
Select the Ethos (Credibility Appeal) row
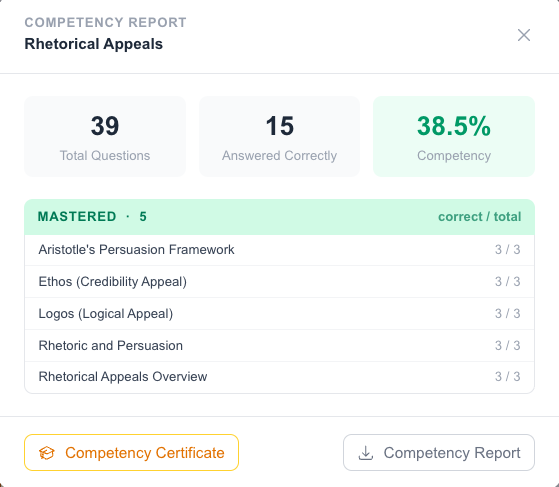pyautogui.click(x=279, y=282)
